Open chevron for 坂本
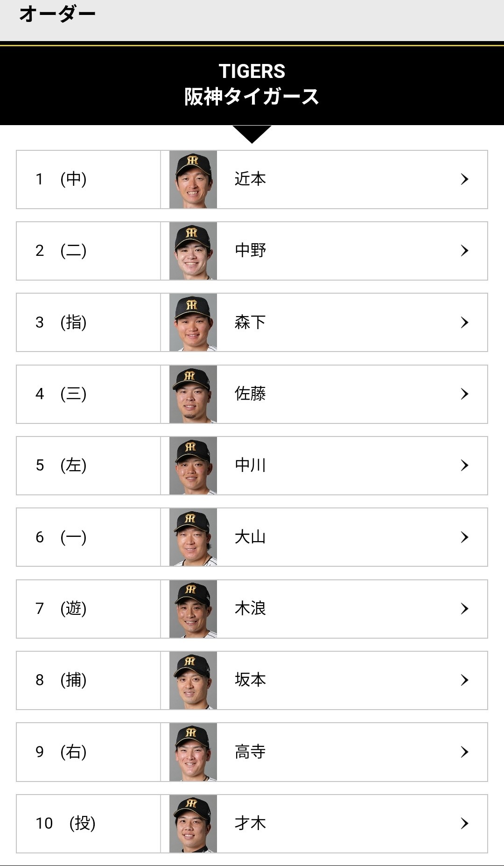The height and width of the screenshot is (866, 504). click(x=464, y=680)
